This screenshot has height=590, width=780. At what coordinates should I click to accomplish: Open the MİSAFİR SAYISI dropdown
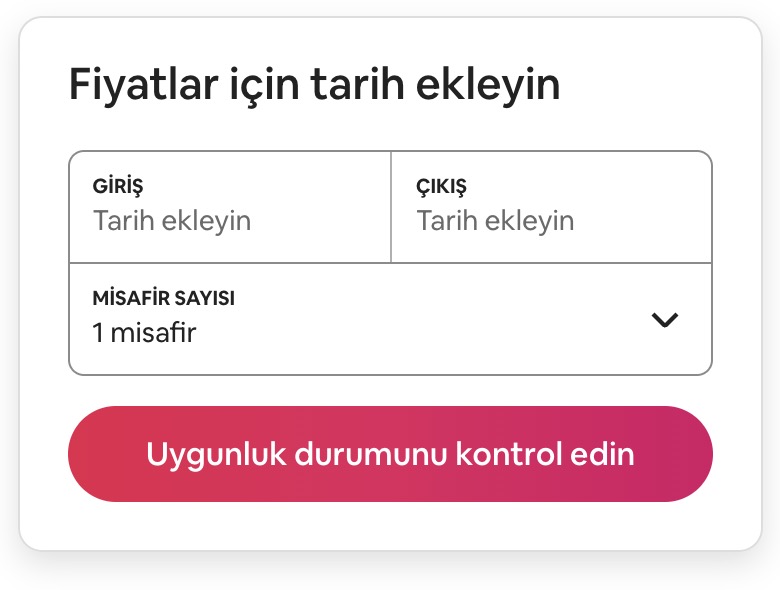390,319
